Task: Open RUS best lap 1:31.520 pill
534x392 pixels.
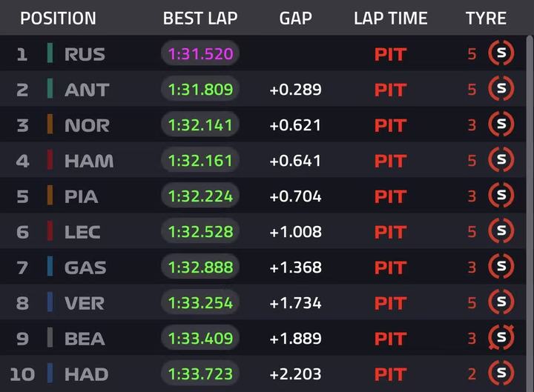Action: pyautogui.click(x=200, y=54)
